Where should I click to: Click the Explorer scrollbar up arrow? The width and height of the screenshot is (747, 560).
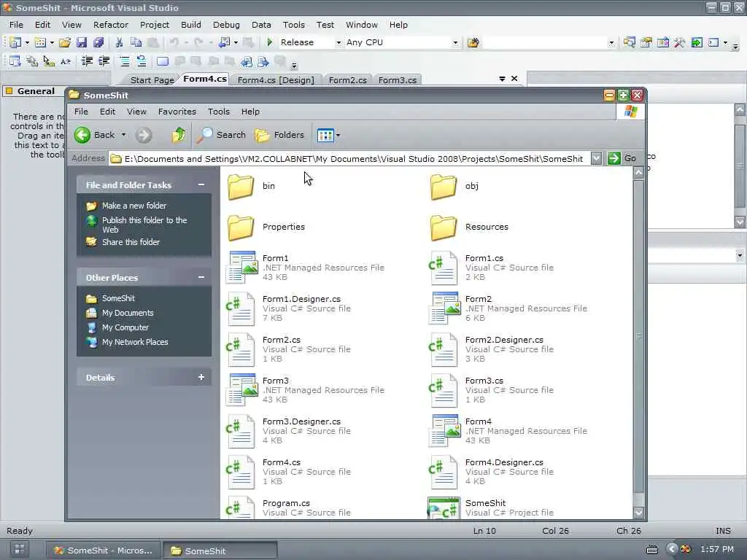click(x=639, y=172)
